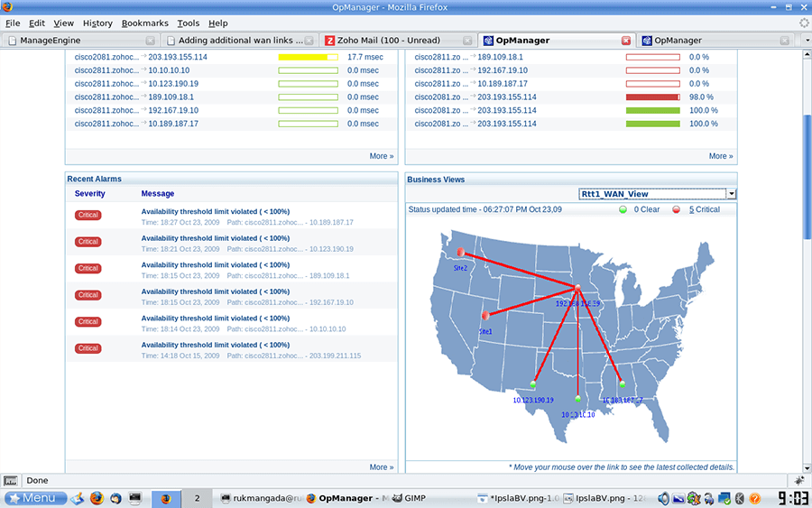Switch to Zoho Mail (100 - Unread) tab
Viewport: 812px width, 508px height.
pyautogui.click(x=398, y=41)
